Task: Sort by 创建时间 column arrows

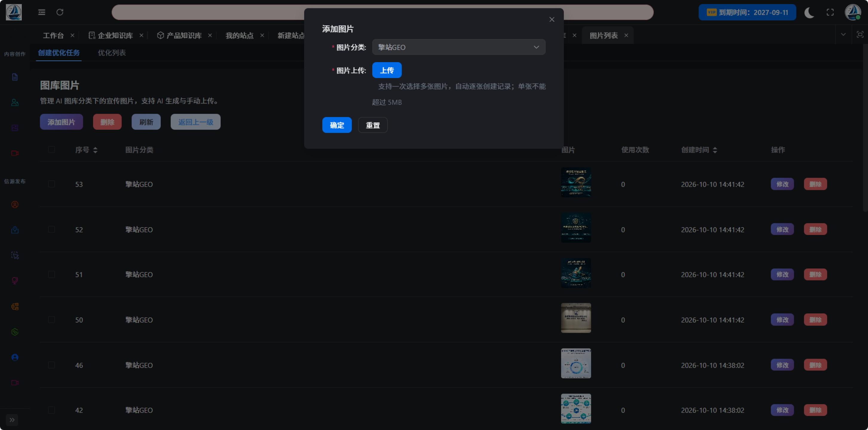Action: tap(715, 150)
